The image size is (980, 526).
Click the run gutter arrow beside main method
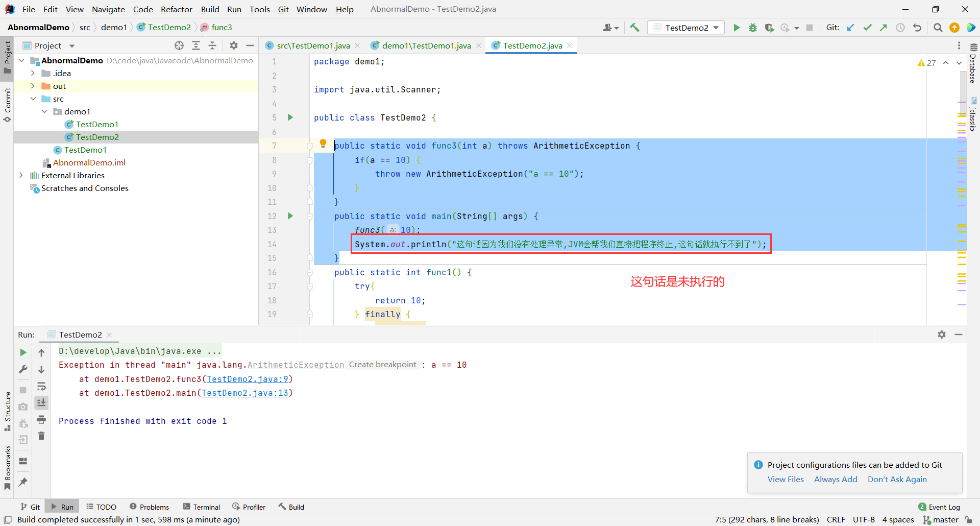point(290,216)
